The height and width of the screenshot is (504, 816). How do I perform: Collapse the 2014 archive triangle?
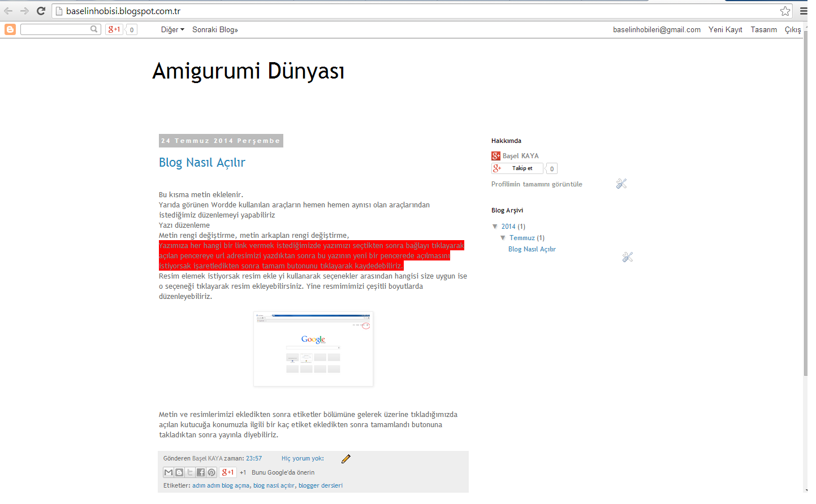click(495, 227)
